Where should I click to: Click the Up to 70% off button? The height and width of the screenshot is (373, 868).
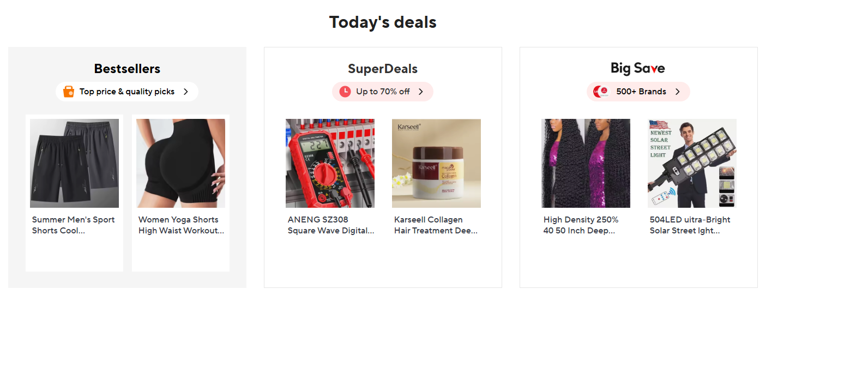pos(383,92)
